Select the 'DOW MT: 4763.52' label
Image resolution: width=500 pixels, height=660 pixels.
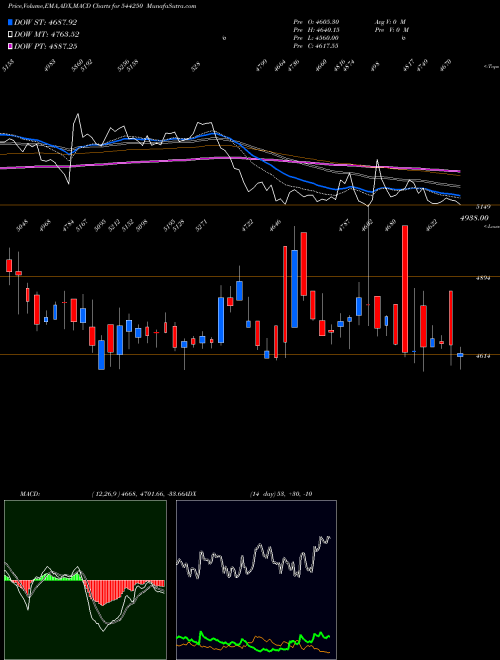click(x=47, y=35)
